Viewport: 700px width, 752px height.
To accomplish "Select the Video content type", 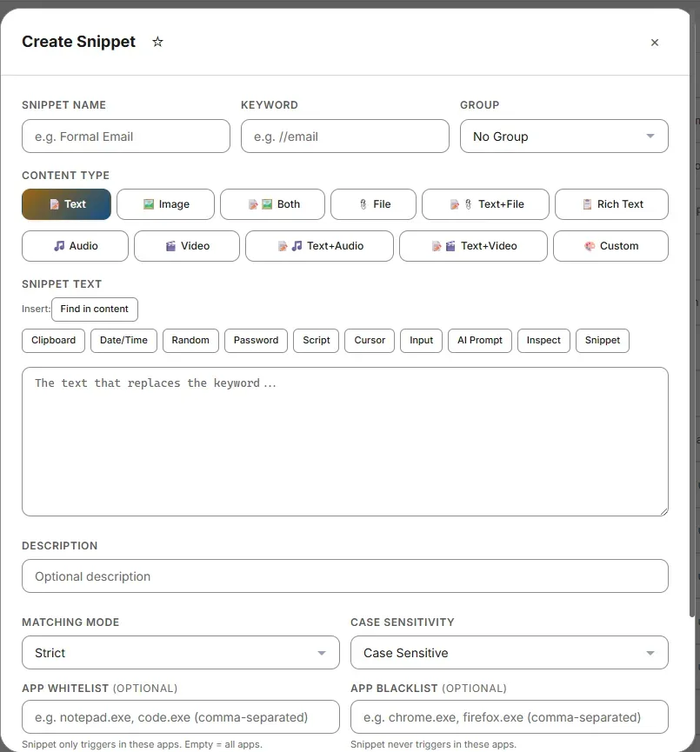I will point(187,246).
